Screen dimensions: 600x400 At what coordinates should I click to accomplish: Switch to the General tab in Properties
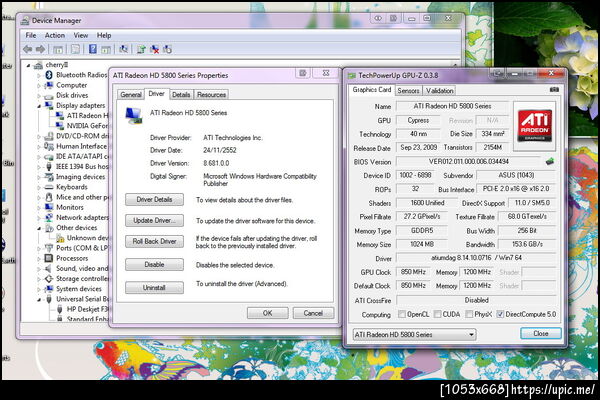[131, 95]
